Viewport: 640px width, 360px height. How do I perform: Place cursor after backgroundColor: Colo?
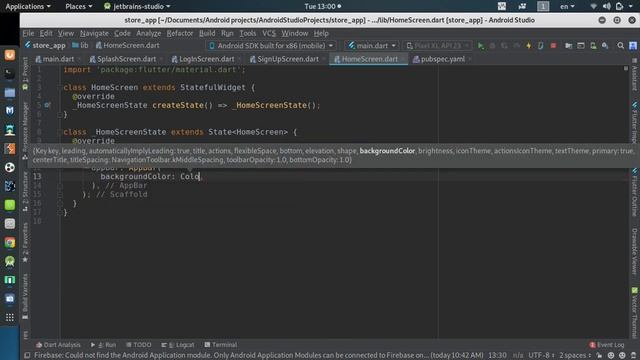click(x=200, y=177)
